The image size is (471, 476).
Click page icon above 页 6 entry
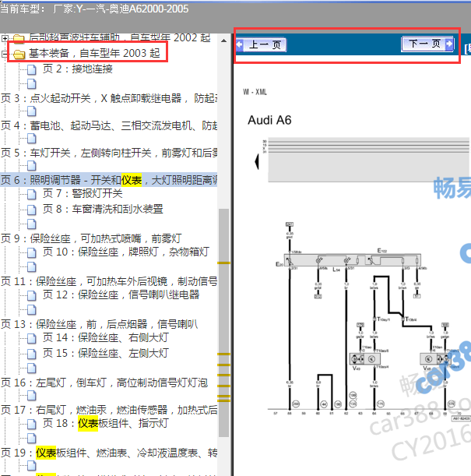(x=32, y=166)
